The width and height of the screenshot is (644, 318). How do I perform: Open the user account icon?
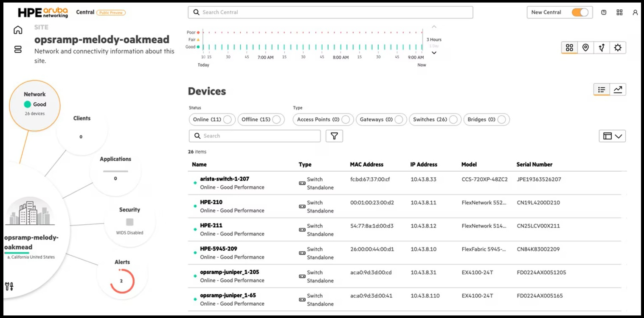(x=635, y=12)
